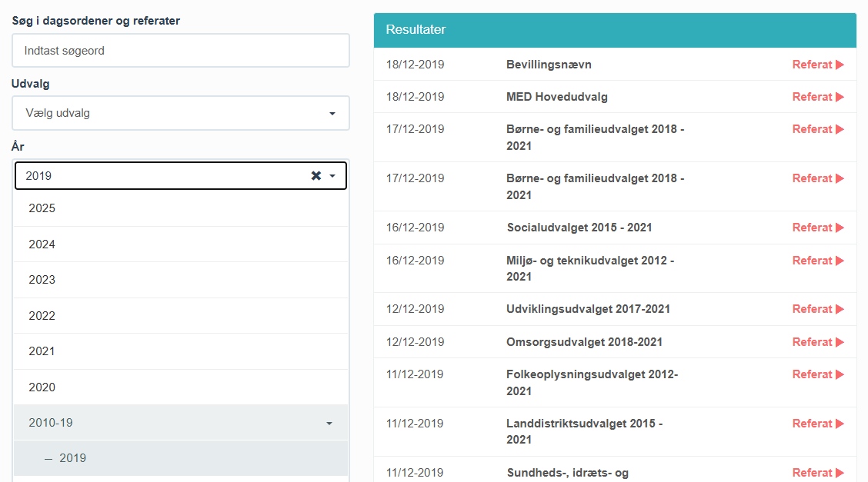The image size is (868, 482).
Task: Click the Udviklingsudvalget 2017-2021 entry
Action: click(588, 309)
